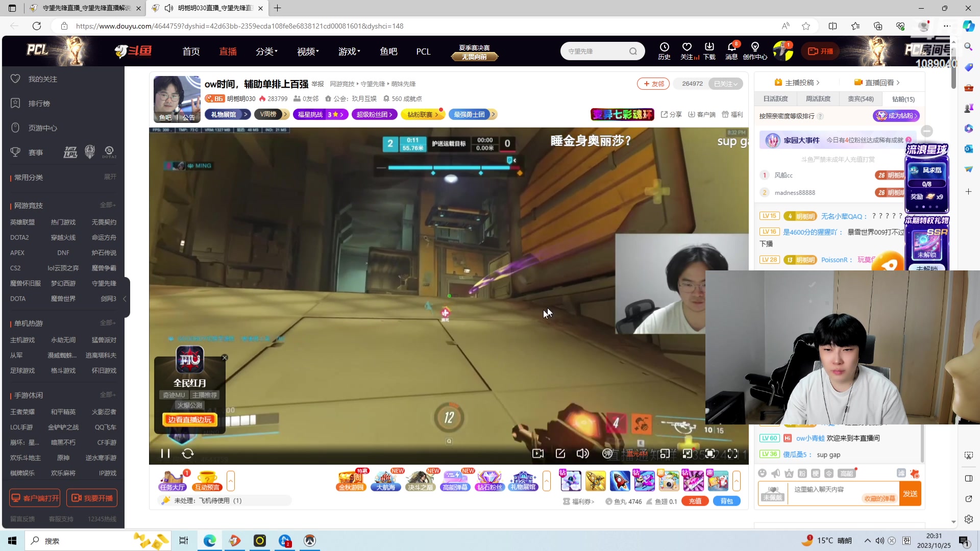Click 客户端打开 button in sidebar
This screenshot has width=980, height=551.
[x=35, y=498]
